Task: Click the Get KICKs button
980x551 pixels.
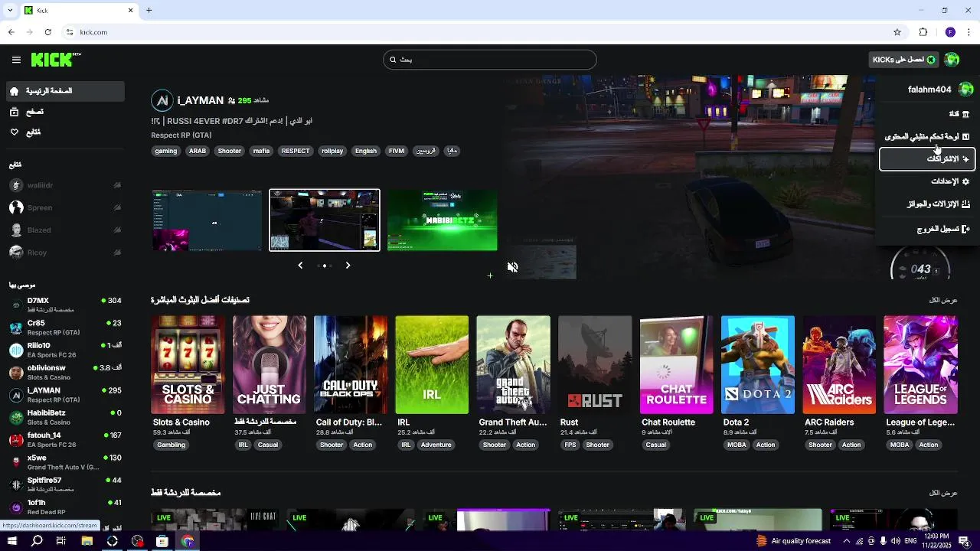Action: pos(904,60)
